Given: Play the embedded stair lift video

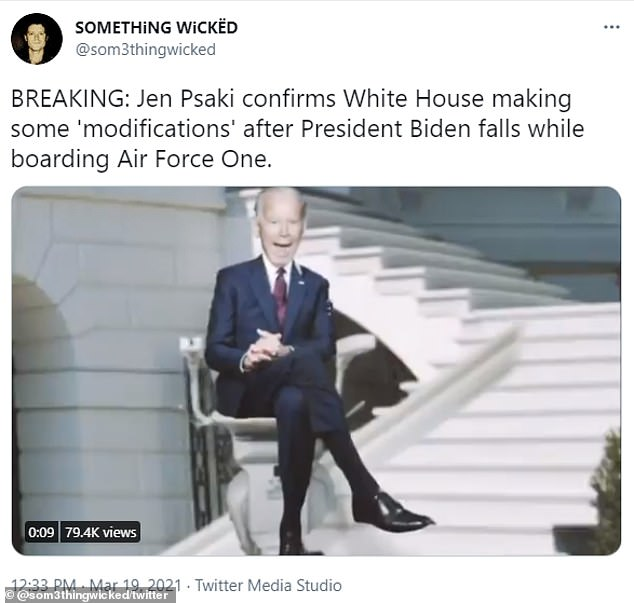Looking at the screenshot, I should click(316, 370).
